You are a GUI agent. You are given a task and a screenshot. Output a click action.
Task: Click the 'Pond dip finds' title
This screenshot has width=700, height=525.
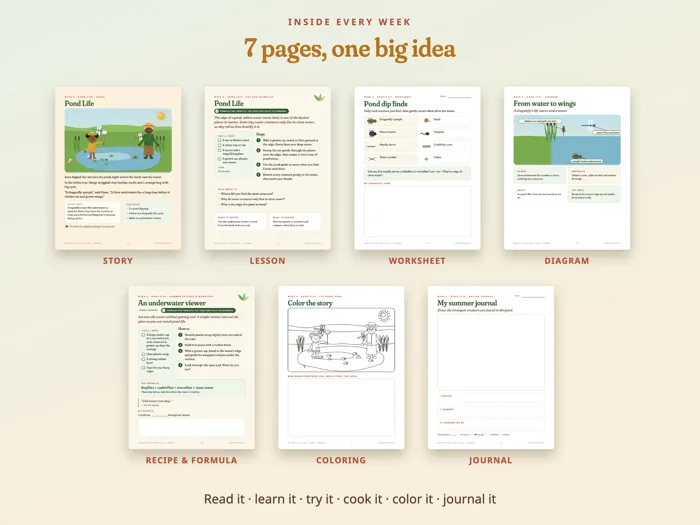pyautogui.click(x=386, y=104)
